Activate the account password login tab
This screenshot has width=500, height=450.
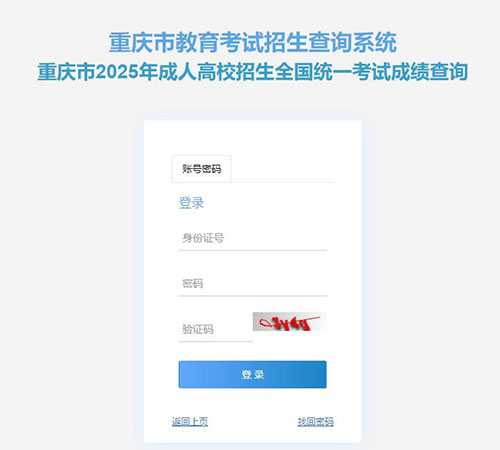pyautogui.click(x=201, y=169)
